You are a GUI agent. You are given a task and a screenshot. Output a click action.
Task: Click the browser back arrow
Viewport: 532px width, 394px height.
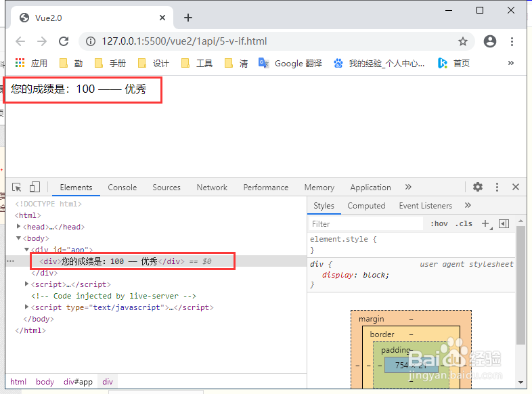20,41
